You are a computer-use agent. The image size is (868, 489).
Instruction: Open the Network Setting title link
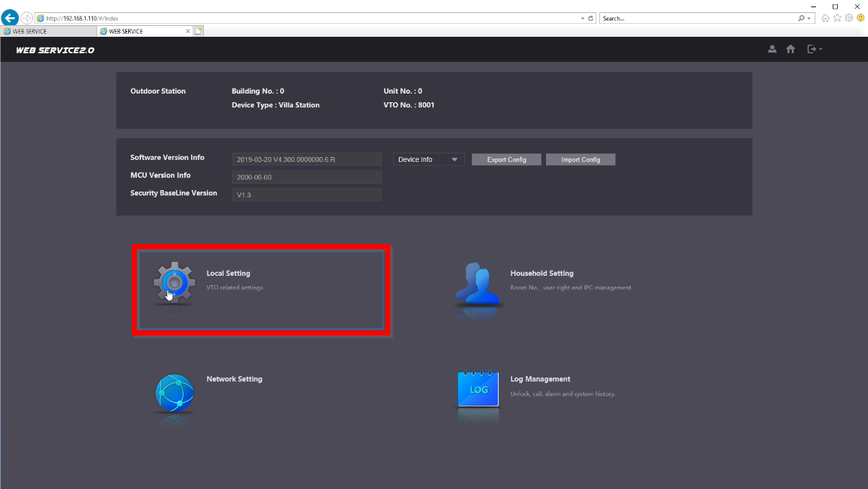pyautogui.click(x=234, y=379)
